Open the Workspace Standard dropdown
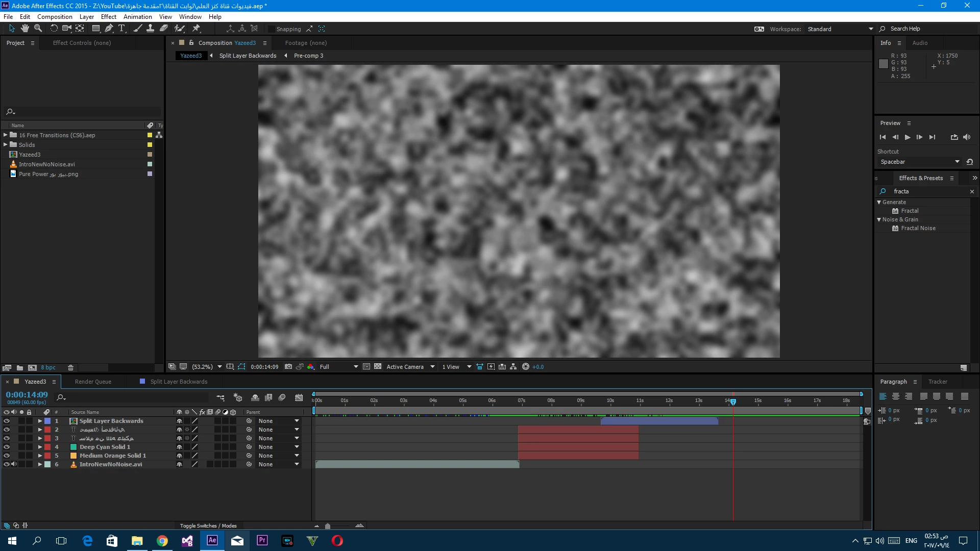This screenshot has height=551, width=980. [840, 29]
